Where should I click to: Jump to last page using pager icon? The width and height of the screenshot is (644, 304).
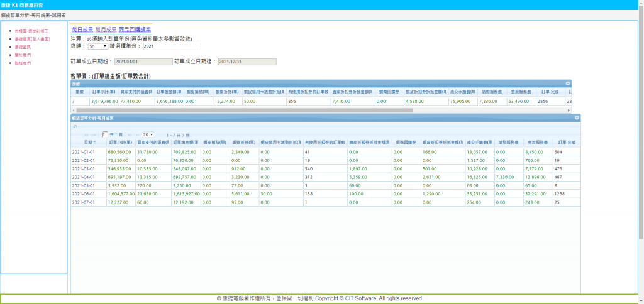click(x=136, y=134)
